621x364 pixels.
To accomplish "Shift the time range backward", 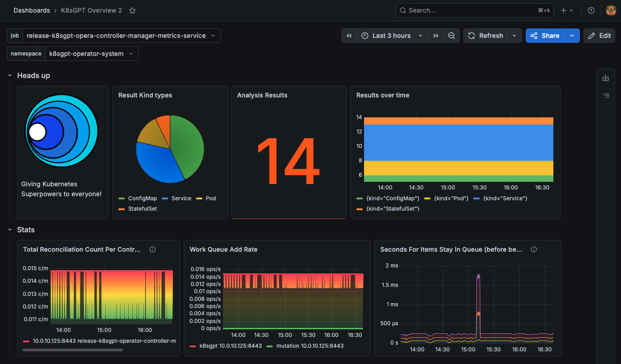I will pyautogui.click(x=349, y=36).
